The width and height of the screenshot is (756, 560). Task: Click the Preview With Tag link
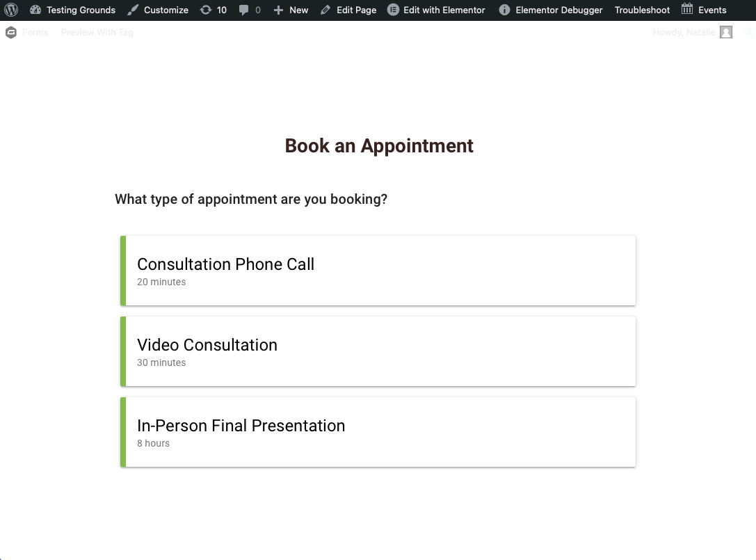point(97,32)
